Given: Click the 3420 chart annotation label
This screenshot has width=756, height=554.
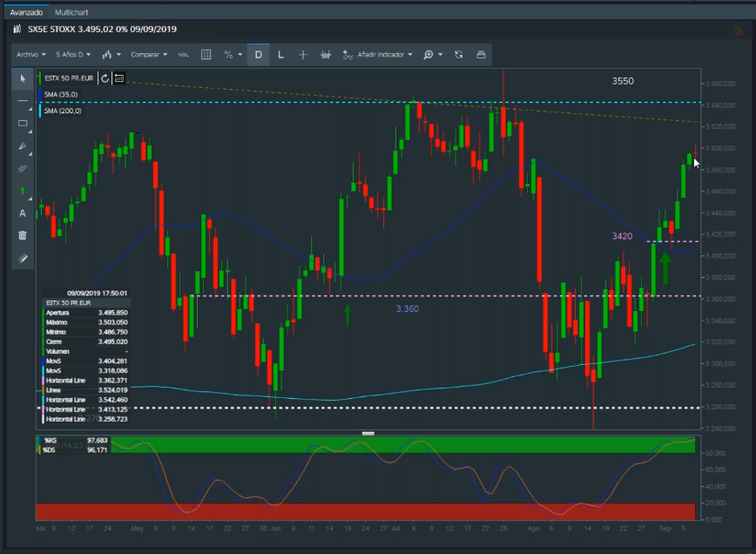Looking at the screenshot, I should click(x=622, y=236).
